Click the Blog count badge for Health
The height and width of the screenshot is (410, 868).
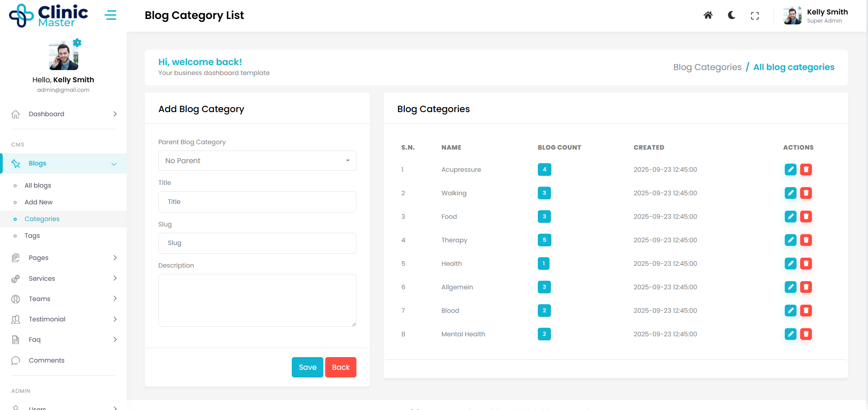(x=544, y=264)
